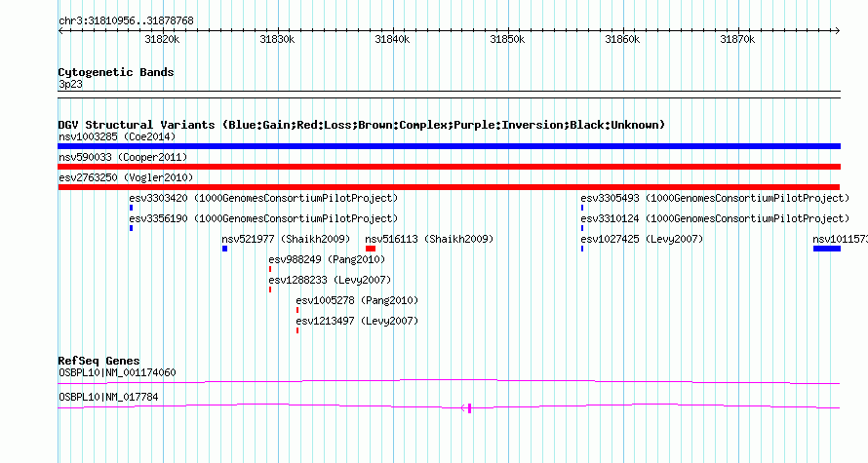Click the nsv1003285 (Coe2014) blue gain bar

tap(449, 146)
